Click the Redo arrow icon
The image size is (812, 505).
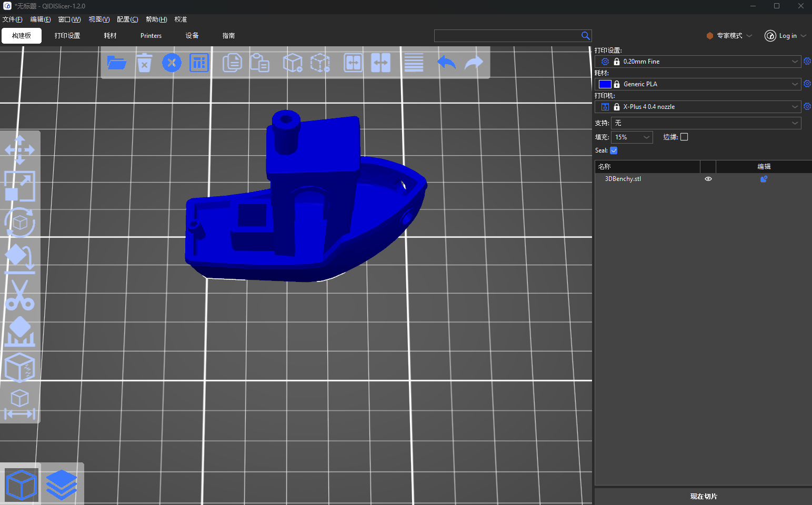[474, 63]
